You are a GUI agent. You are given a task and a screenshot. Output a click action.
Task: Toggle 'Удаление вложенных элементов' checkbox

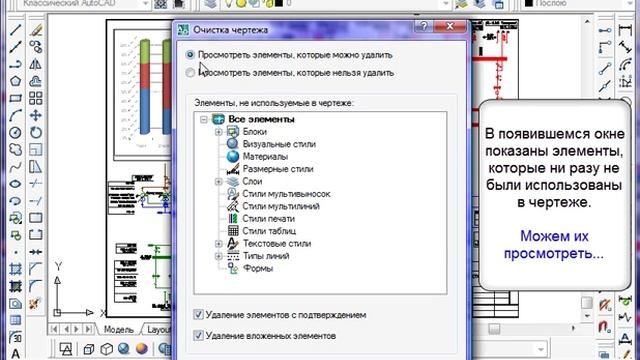[198, 336]
